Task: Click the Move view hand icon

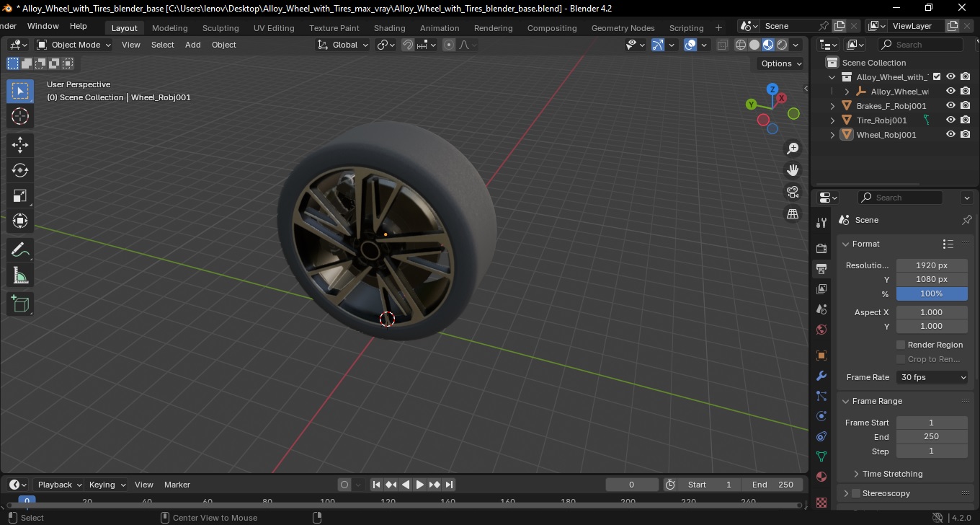Action: 793,170
